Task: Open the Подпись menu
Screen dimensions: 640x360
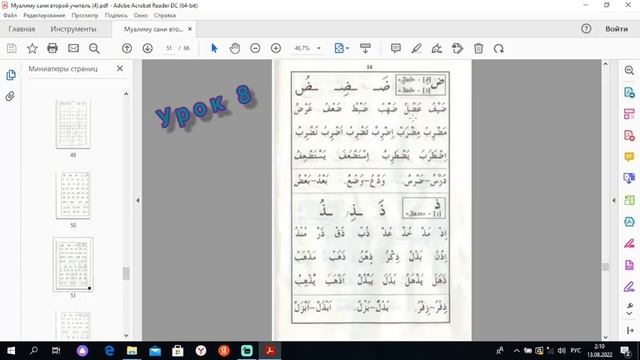Action: (x=116, y=15)
